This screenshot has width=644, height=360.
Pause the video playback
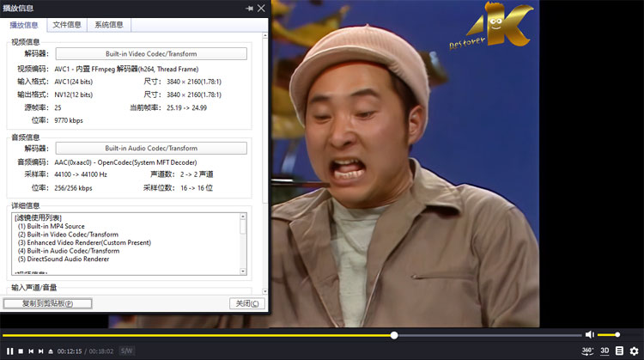(9, 351)
